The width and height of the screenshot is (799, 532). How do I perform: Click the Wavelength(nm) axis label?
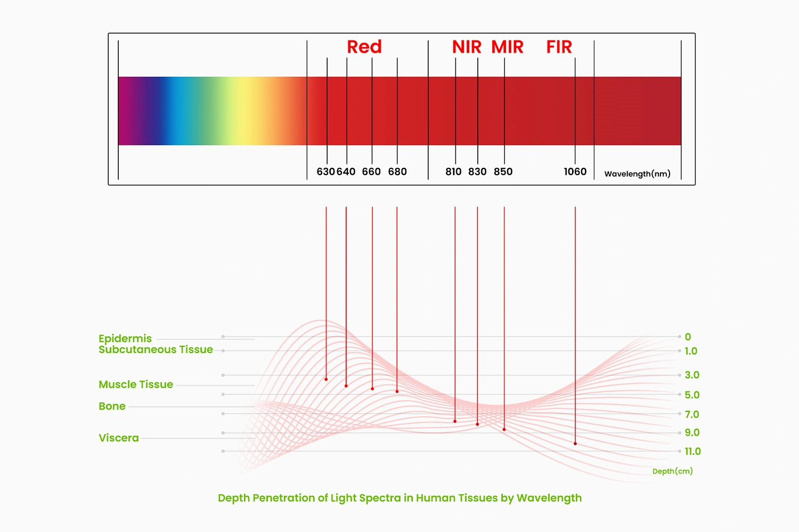(x=637, y=174)
